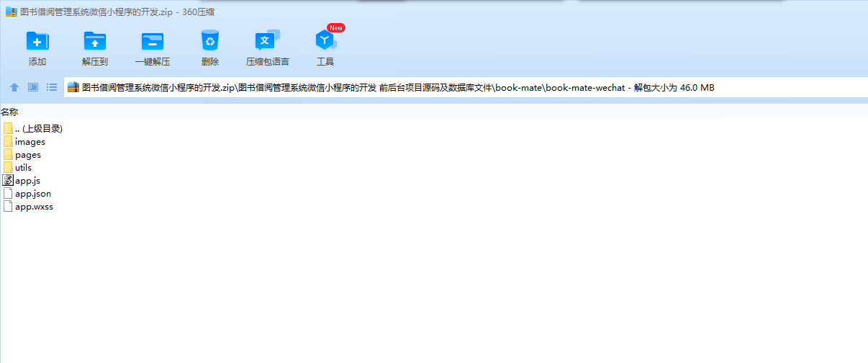
Task: Click the images folder icon
Action: pyautogui.click(x=8, y=141)
